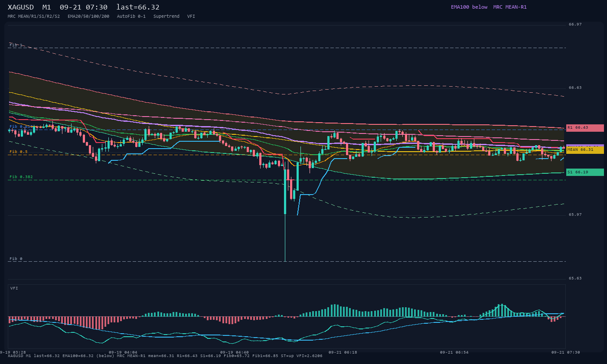The width and height of the screenshot is (607, 364).
Task: Select the yellow MEAN 66.31 price tag
Action: pyautogui.click(x=585, y=150)
